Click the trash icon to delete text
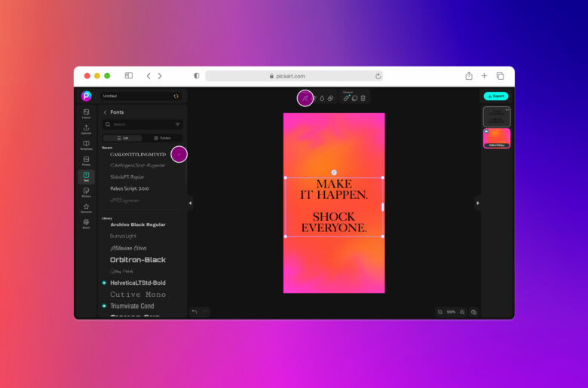 [x=363, y=98]
